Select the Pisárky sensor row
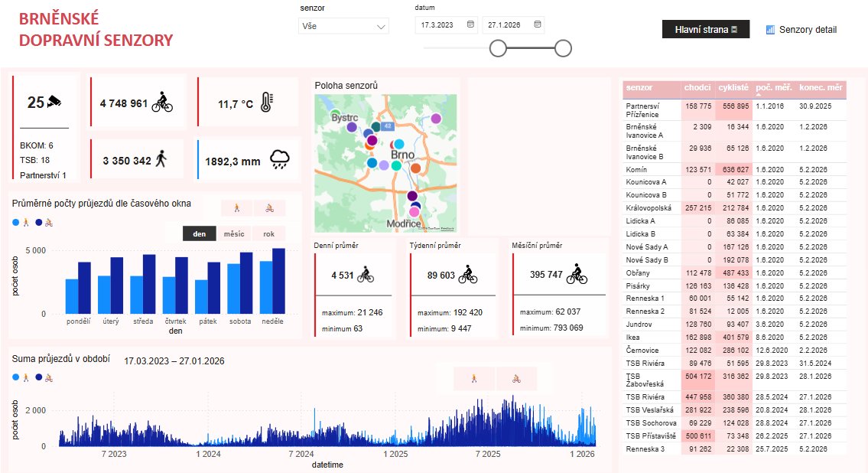This screenshot has height=473, width=868. tap(735, 285)
